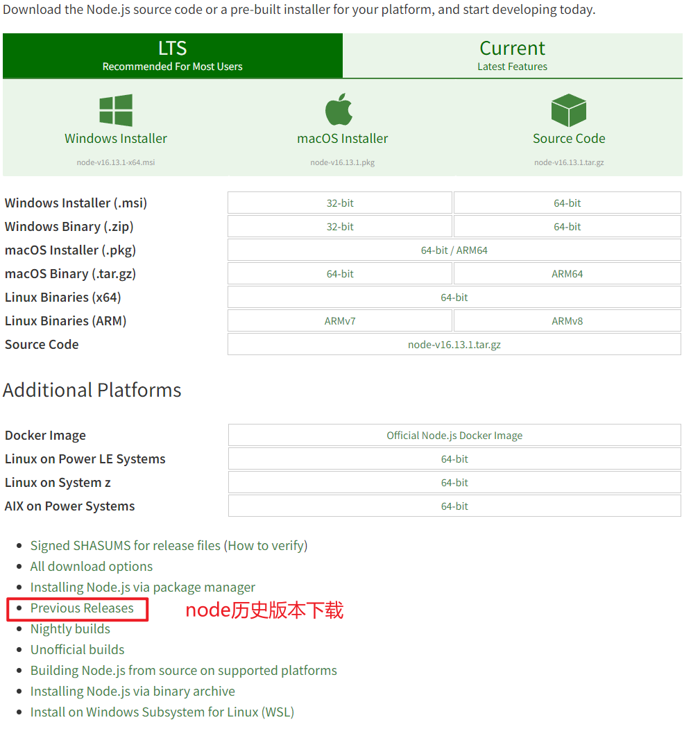The height and width of the screenshot is (729, 700).
Task: Click the Source Code cube icon
Action: click(568, 110)
